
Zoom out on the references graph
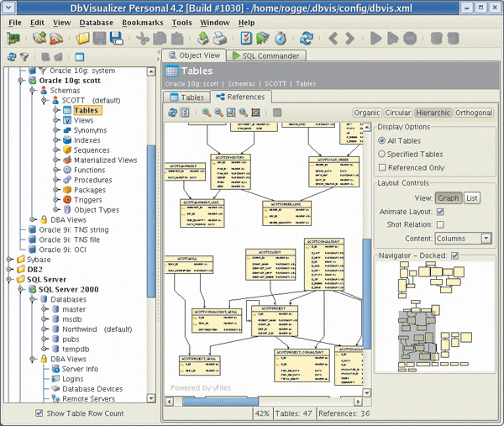(x=218, y=113)
